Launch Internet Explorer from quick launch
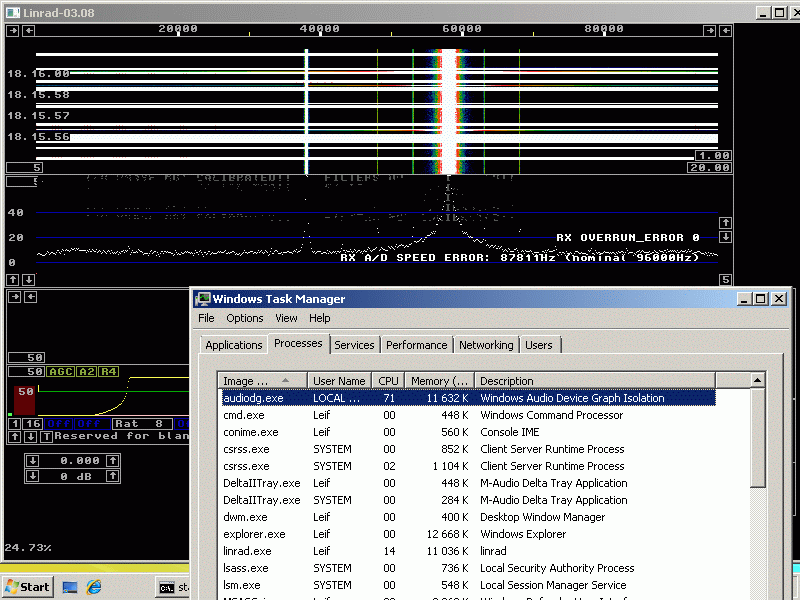The width and height of the screenshot is (800, 600). 93,587
